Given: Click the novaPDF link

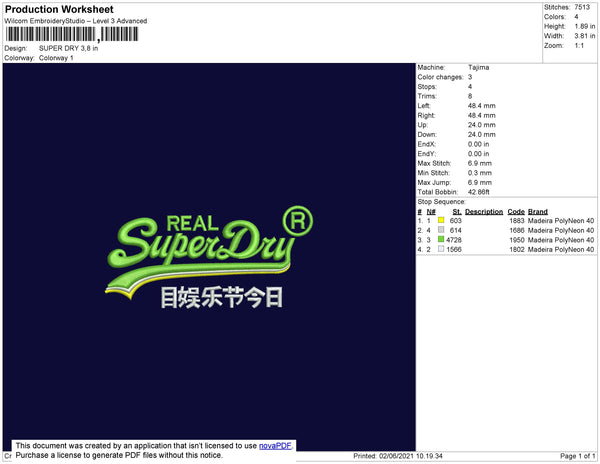Looking at the screenshot, I should 275,446.
